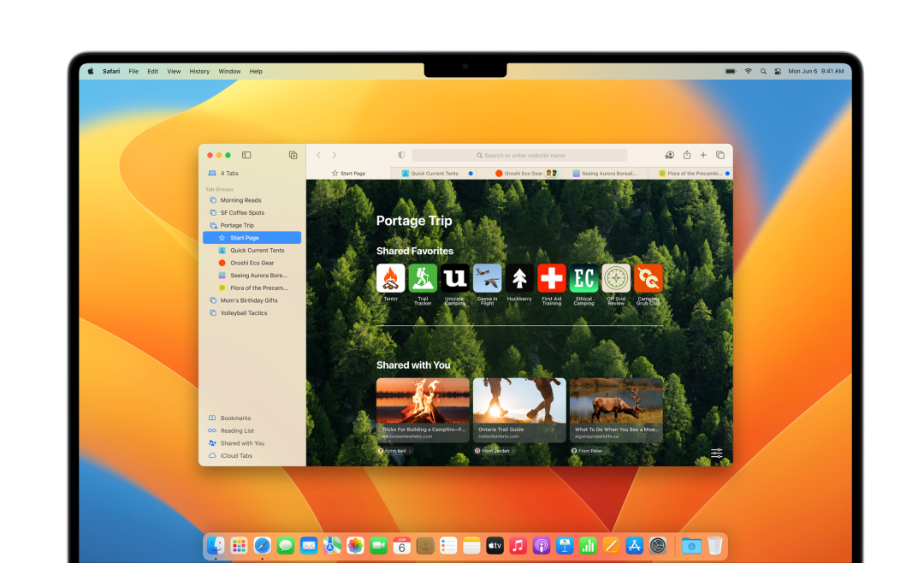Open the macOS Control Center icon

[778, 71]
